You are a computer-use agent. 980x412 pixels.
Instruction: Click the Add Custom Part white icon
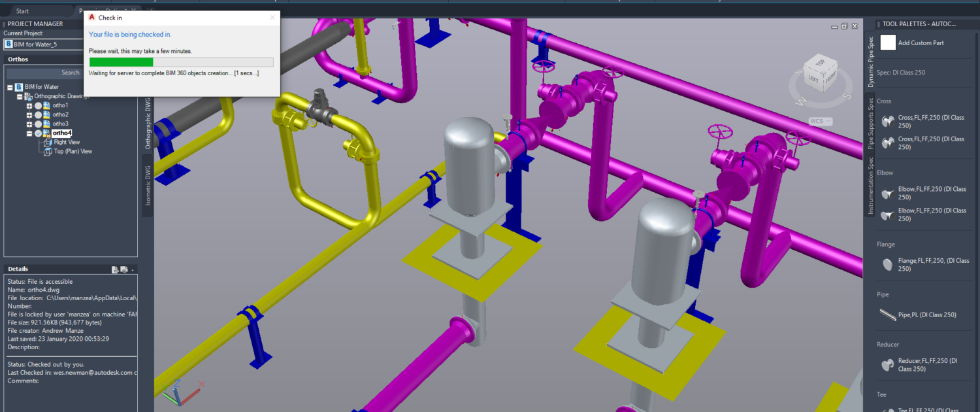pos(888,43)
